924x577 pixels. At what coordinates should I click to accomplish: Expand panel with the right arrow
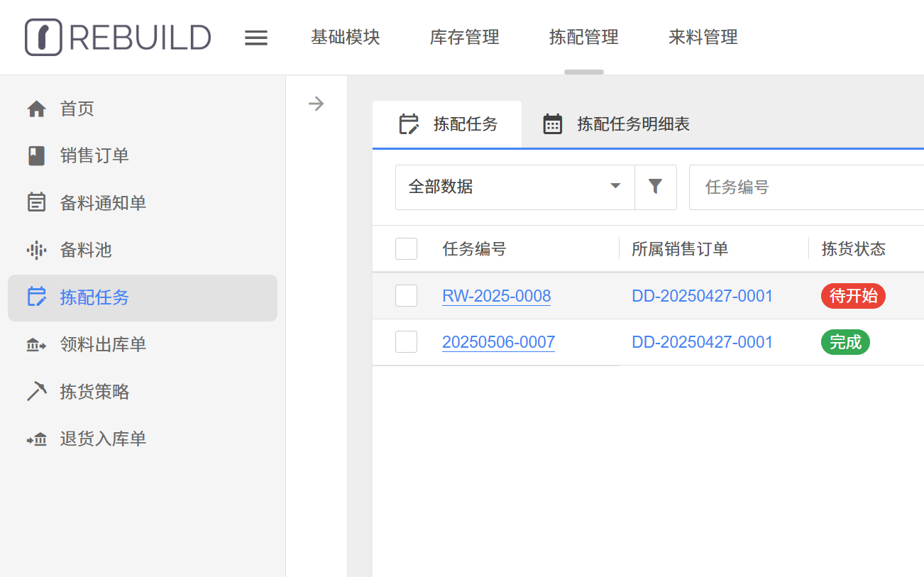316,104
